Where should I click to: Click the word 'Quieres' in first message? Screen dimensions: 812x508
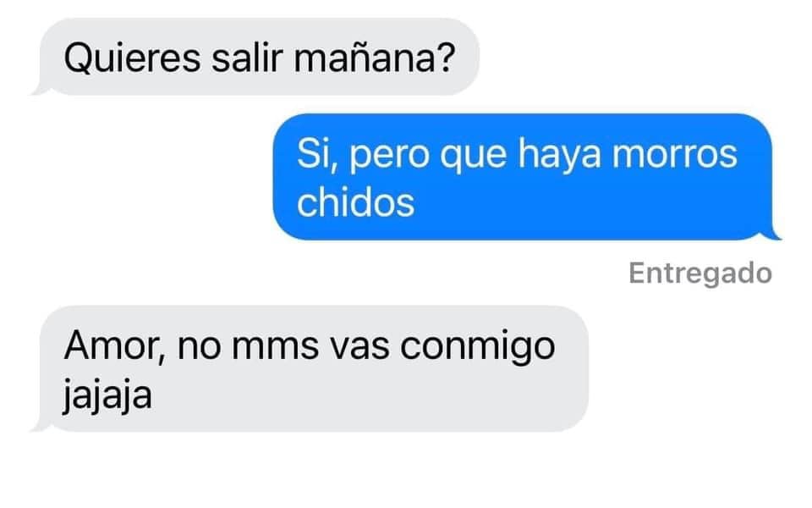click(132, 58)
